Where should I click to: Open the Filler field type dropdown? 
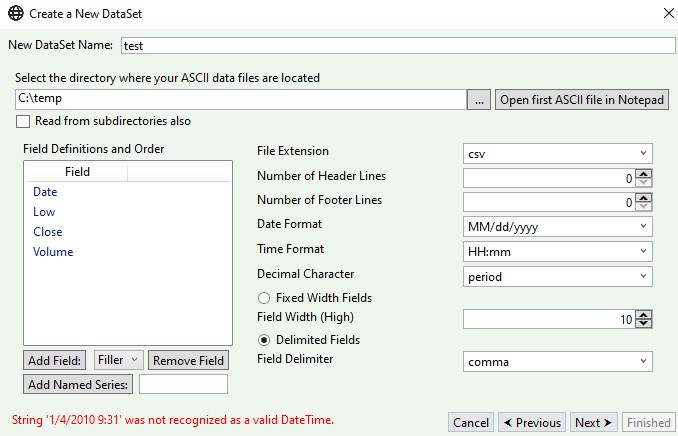pyautogui.click(x=120, y=360)
